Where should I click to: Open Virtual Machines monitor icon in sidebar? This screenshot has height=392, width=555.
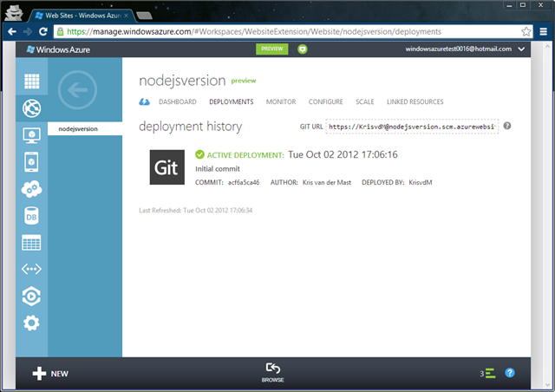point(31,135)
